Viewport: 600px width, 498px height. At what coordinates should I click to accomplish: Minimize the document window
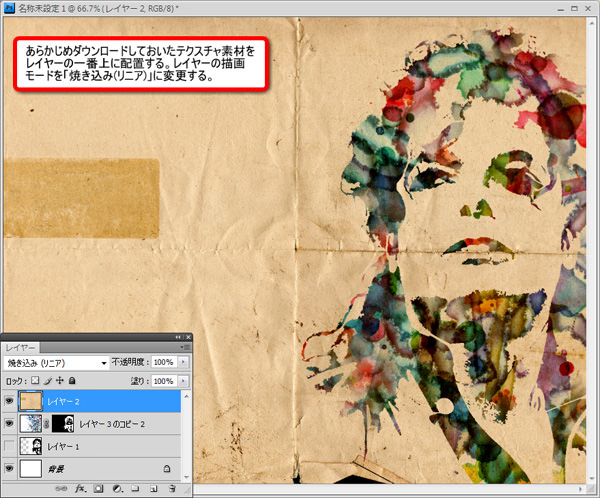coord(561,8)
